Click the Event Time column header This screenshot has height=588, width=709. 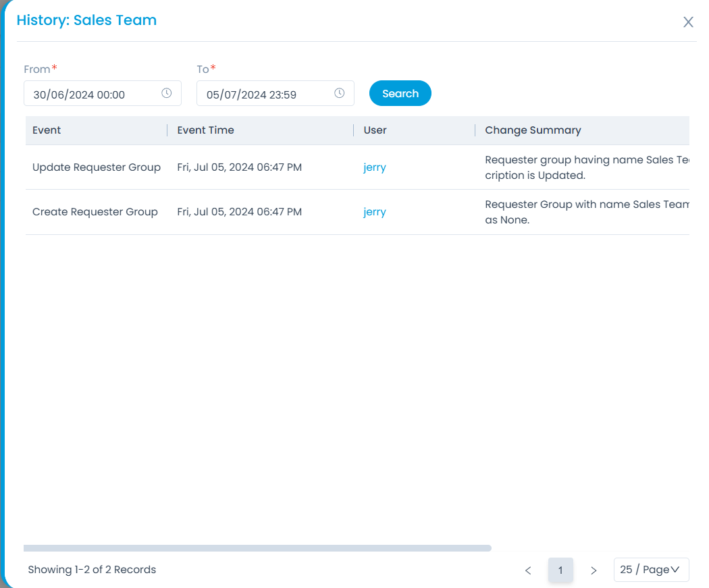tap(206, 130)
